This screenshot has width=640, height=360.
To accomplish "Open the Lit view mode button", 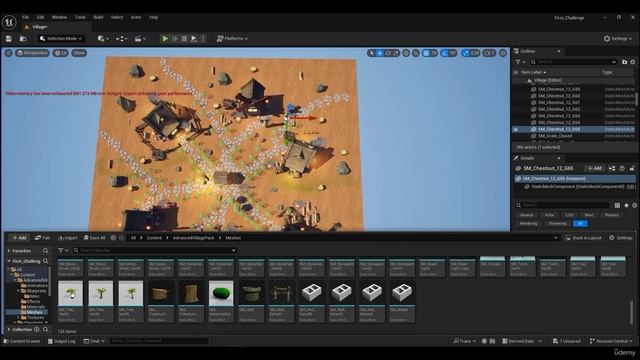I will (60, 53).
